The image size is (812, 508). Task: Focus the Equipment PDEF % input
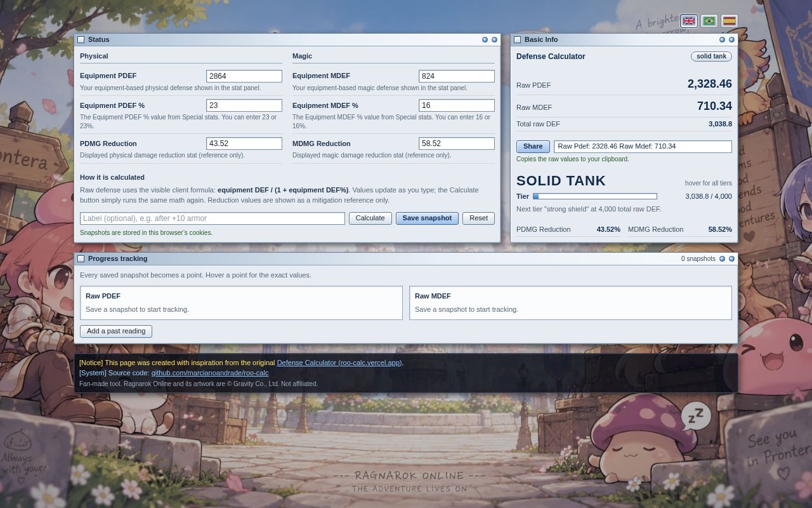pos(244,105)
